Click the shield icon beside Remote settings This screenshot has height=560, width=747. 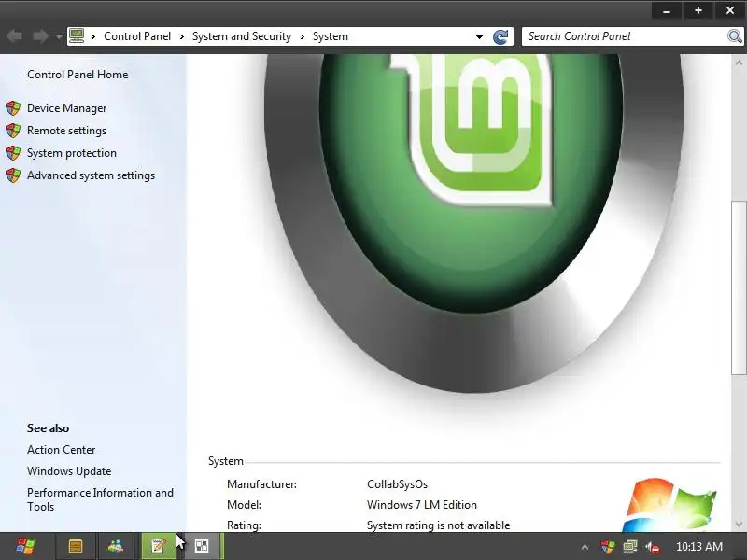(x=13, y=131)
